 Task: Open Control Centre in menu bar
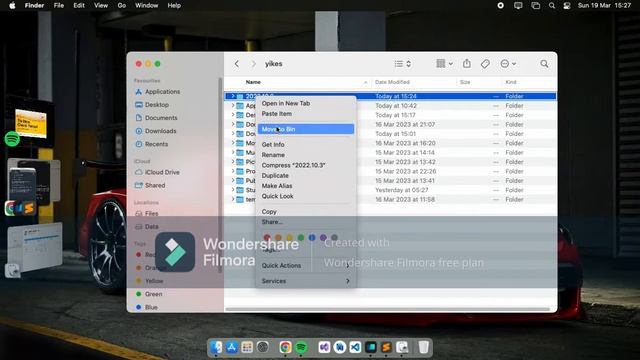point(567,6)
